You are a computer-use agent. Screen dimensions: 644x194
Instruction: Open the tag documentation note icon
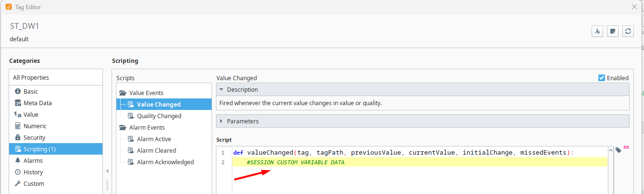pyautogui.click(x=612, y=31)
